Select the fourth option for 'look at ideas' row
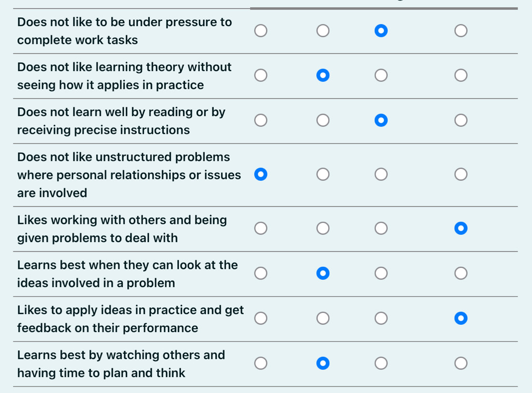The width and height of the screenshot is (532, 393). (460, 273)
